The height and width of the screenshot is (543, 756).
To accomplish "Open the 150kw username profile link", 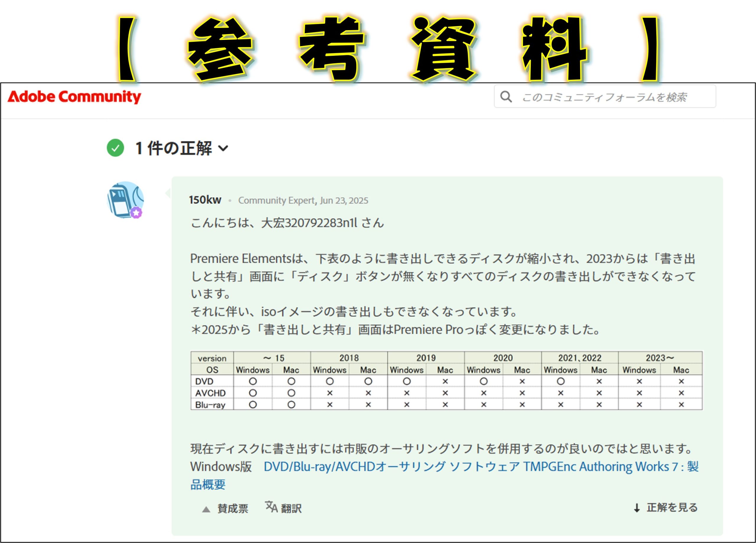I will 205,200.
